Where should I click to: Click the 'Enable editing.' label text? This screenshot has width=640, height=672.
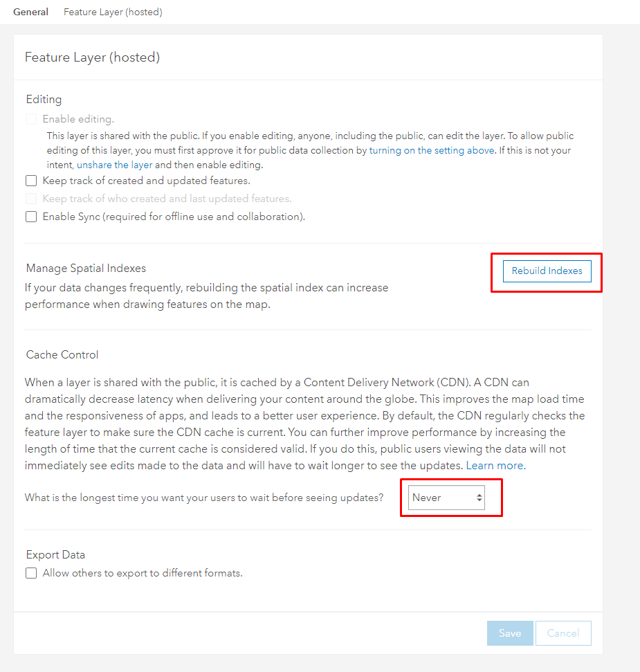point(78,119)
